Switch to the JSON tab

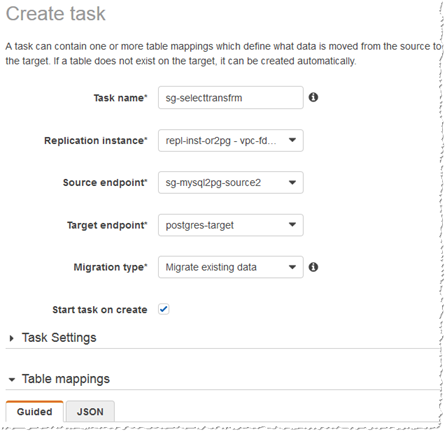point(90,411)
